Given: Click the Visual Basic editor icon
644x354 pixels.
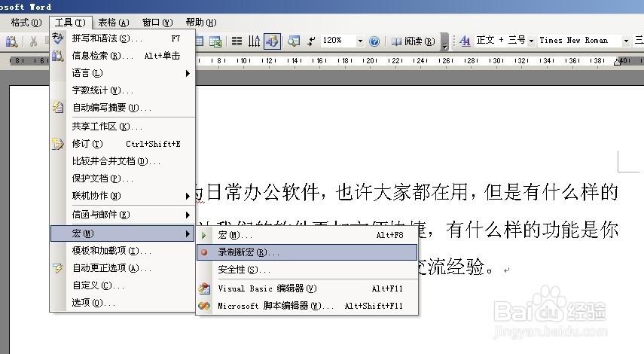Looking at the screenshot, I should pyautogui.click(x=204, y=288).
